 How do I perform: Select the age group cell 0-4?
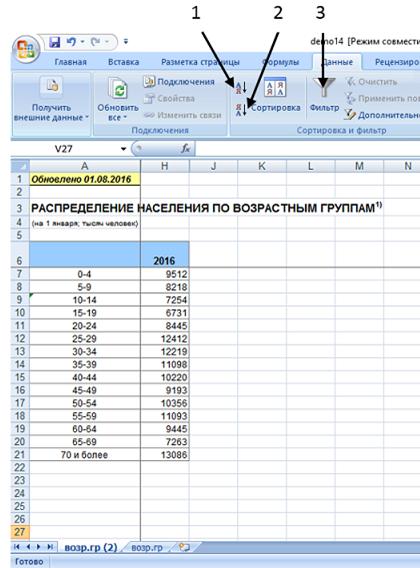pos(84,274)
